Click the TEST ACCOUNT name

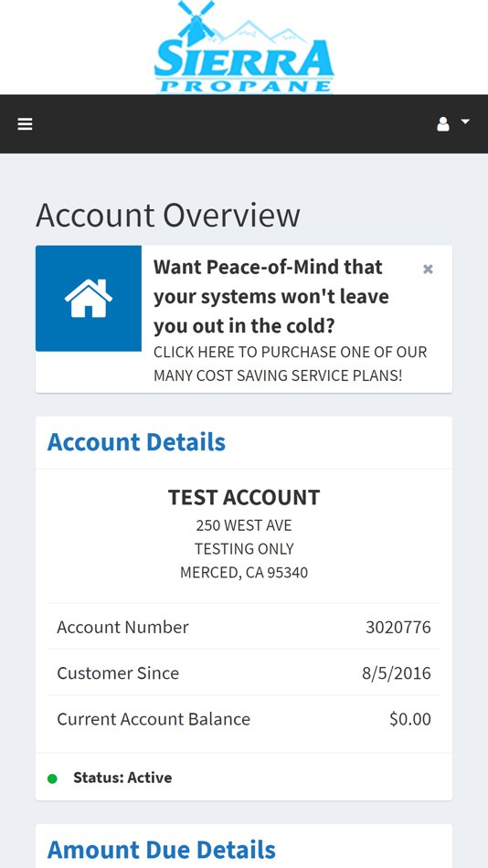point(244,497)
